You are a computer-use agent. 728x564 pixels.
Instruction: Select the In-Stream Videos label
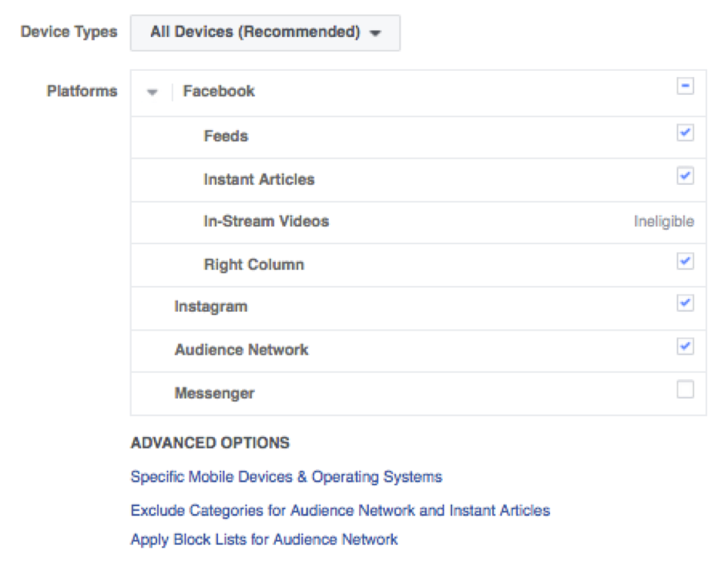point(267,221)
